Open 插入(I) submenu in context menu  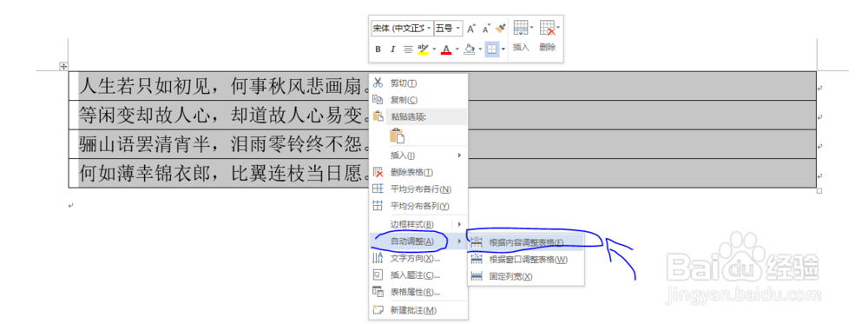(x=418, y=155)
